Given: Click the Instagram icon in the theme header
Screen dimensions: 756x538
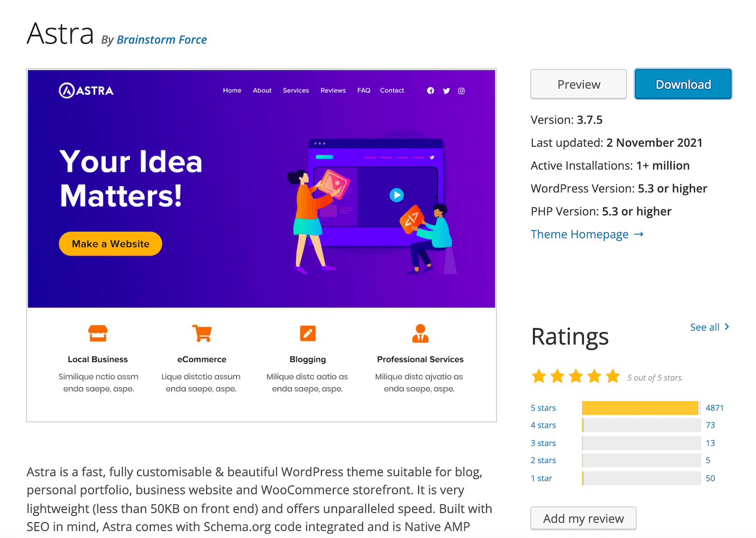Looking at the screenshot, I should (461, 91).
